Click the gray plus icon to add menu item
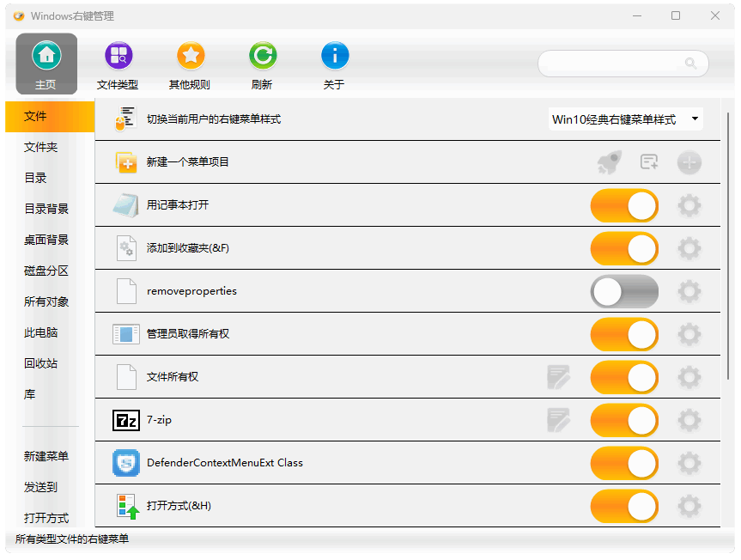This screenshot has height=560, width=741. click(x=689, y=162)
